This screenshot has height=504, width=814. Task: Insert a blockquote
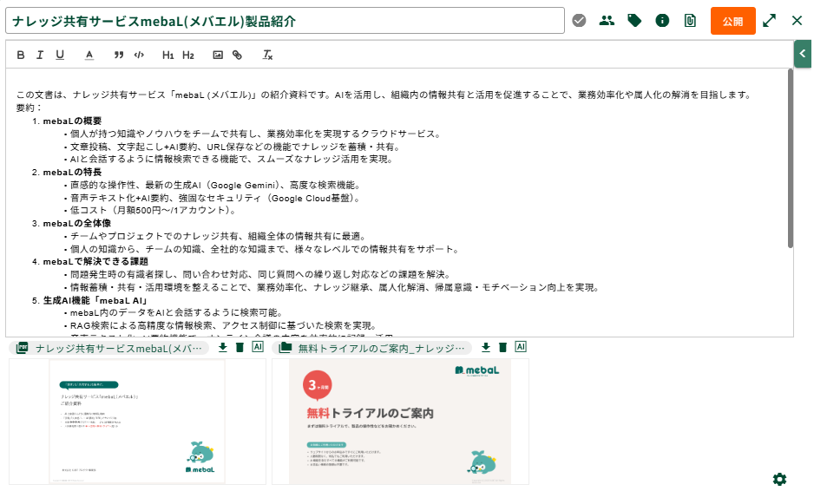tap(119, 55)
